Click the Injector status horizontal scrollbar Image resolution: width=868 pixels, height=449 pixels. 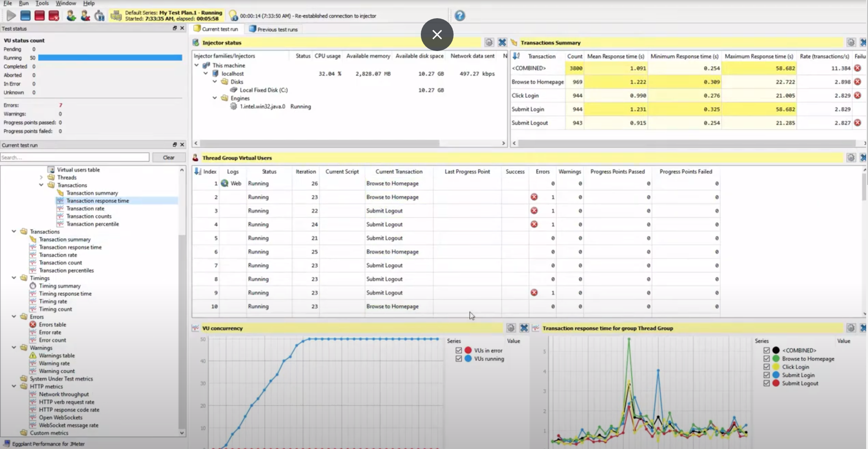tap(319, 143)
